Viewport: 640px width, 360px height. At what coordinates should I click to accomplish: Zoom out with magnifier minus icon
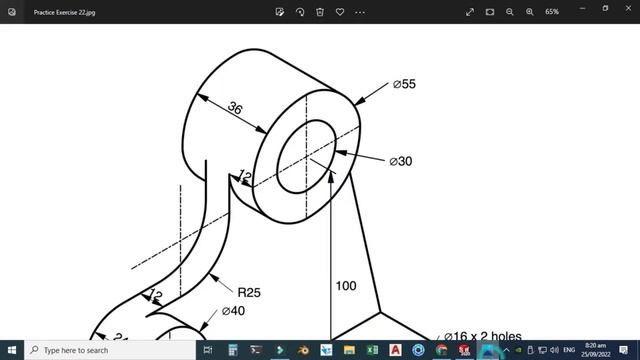510,12
